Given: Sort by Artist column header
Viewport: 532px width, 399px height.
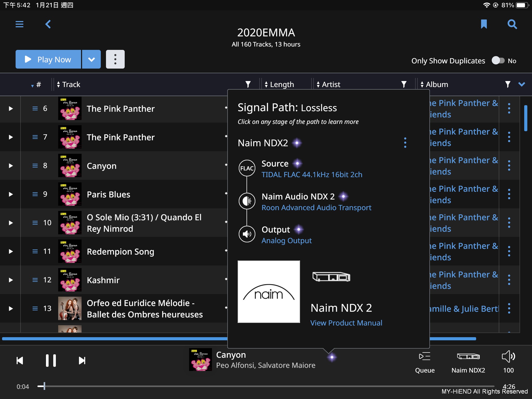Looking at the screenshot, I should tap(329, 84).
